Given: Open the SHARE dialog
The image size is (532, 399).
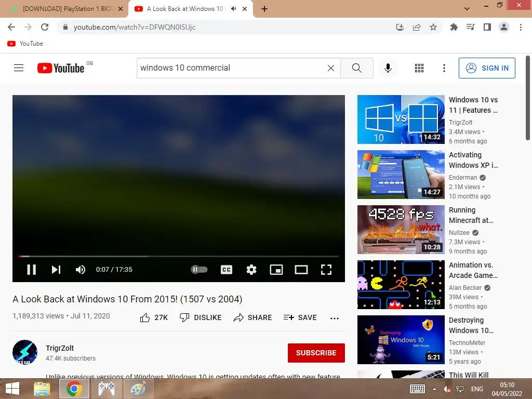Looking at the screenshot, I should (x=253, y=317).
